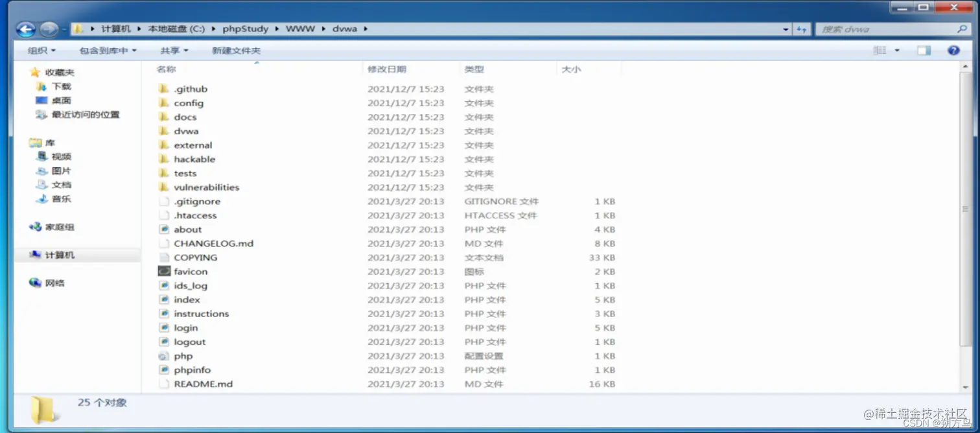Select 收藏夹 favorites in the sidebar
This screenshot has height=433, width=980.
[60, 73]
